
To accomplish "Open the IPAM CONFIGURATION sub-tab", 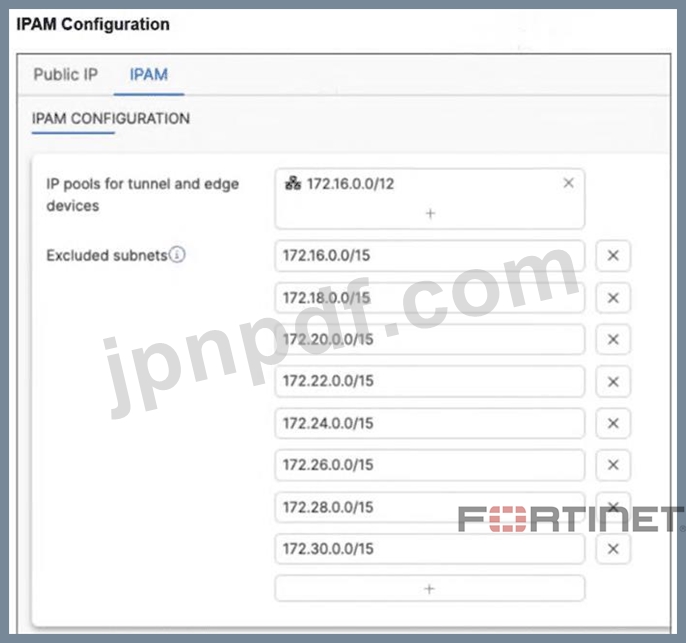I will point(111,119).
